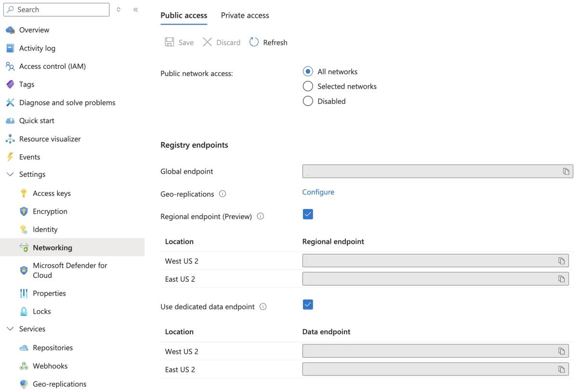Click the Networking icon in sidebar
Viewport: 578px width, 392px height.
point(24,248)
